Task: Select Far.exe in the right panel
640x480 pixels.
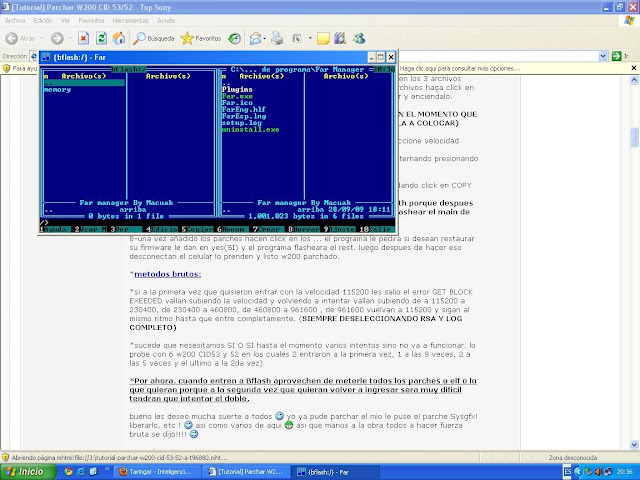Action: 236,98
